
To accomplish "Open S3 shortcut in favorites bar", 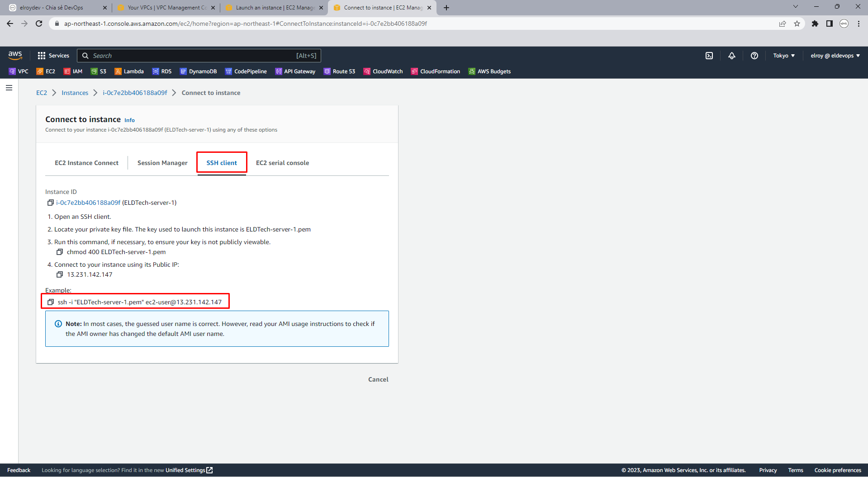I will (x=99, y=71).
